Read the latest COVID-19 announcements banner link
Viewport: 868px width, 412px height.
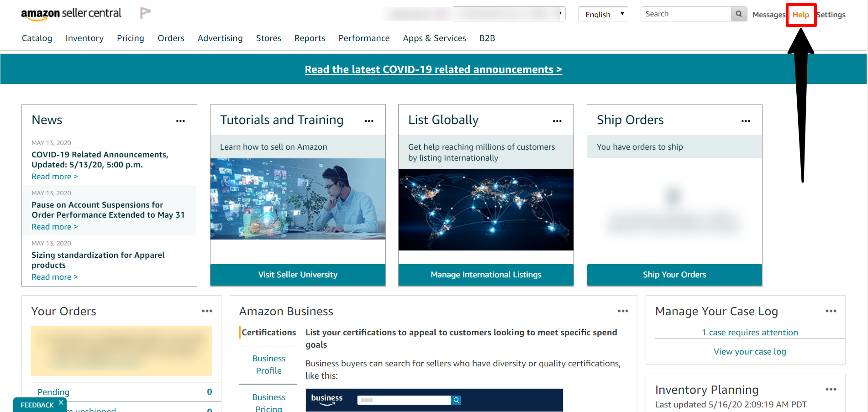coord(433,69)
